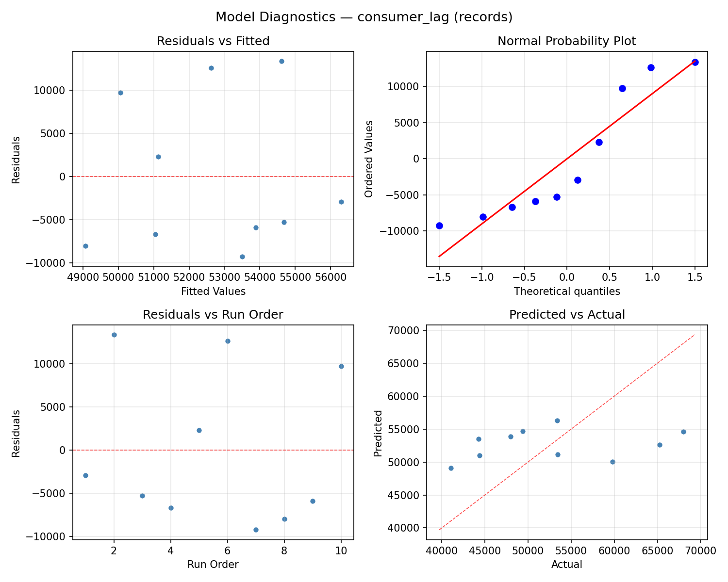Select the 'Theoretical quantiles' axis label

[567, 291]
